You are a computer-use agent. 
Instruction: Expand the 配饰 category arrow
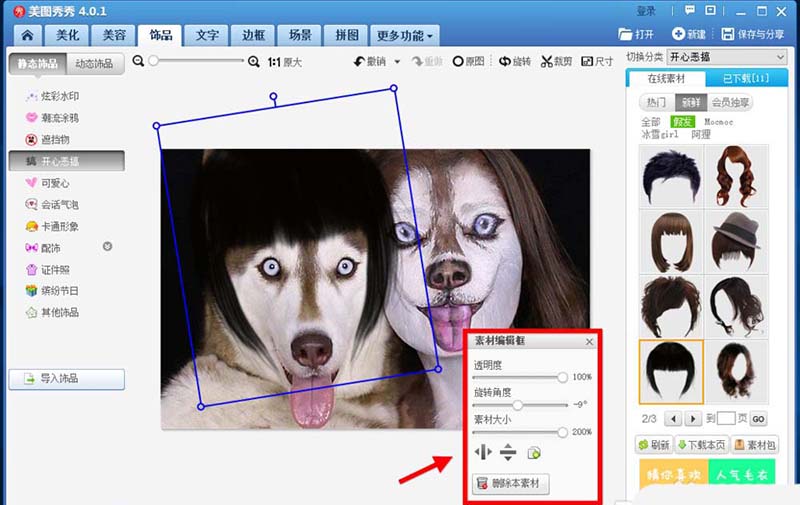(x=107, y=247)
